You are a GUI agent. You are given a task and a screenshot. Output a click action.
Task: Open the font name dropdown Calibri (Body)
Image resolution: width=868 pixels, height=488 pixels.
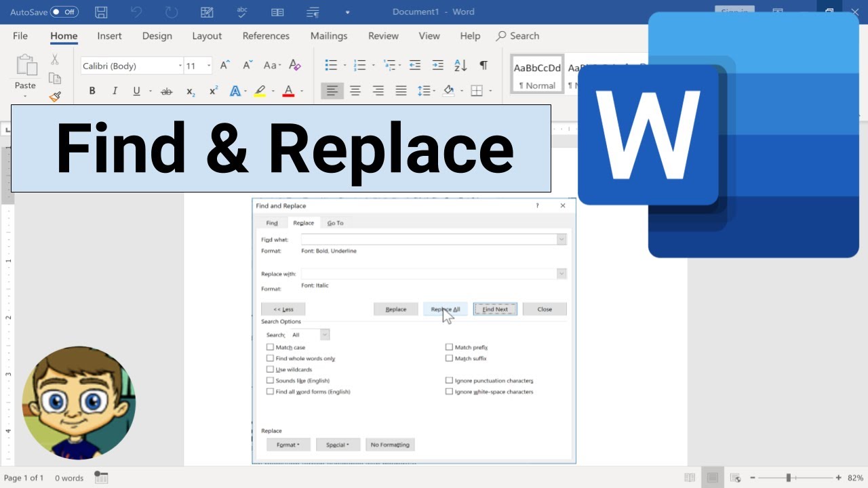[x=180, y=66]
